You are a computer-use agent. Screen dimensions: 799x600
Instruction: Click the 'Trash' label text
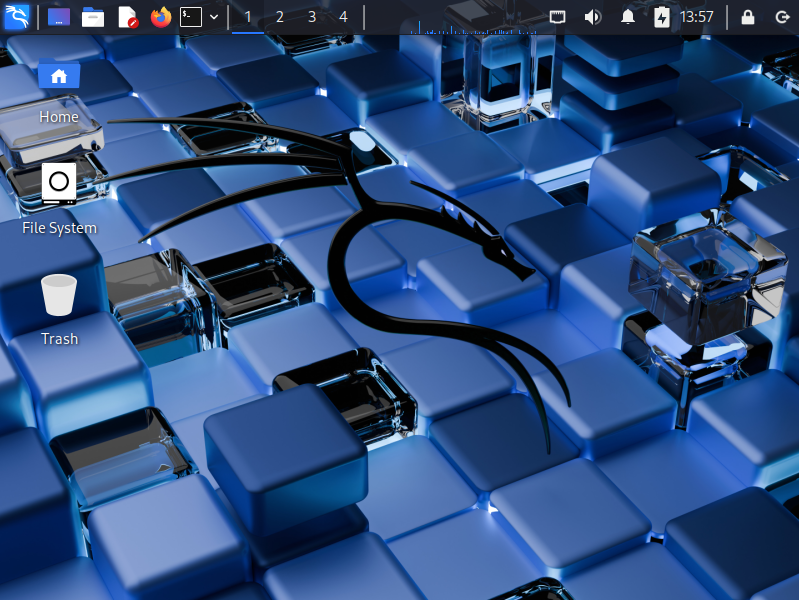click(60, 339)
